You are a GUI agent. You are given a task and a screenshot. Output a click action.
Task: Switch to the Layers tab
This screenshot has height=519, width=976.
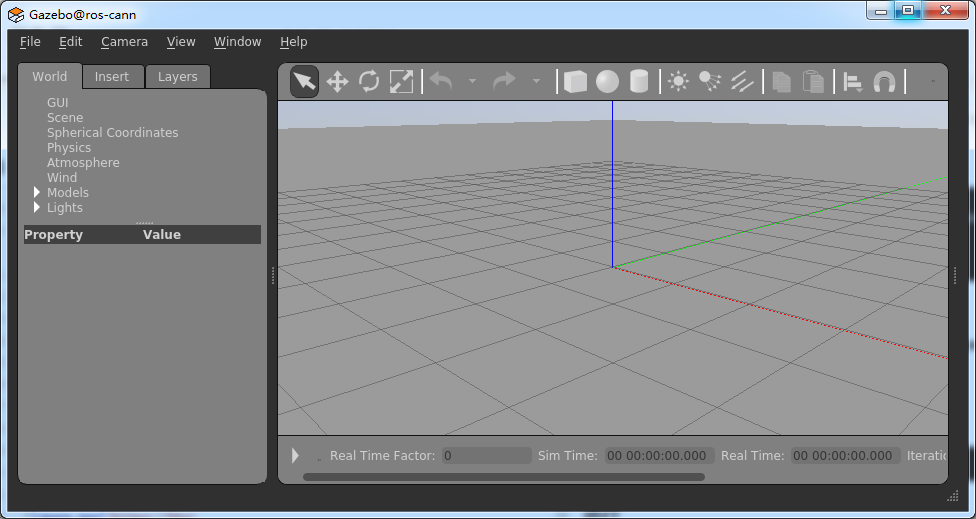[x=177, y=77]
